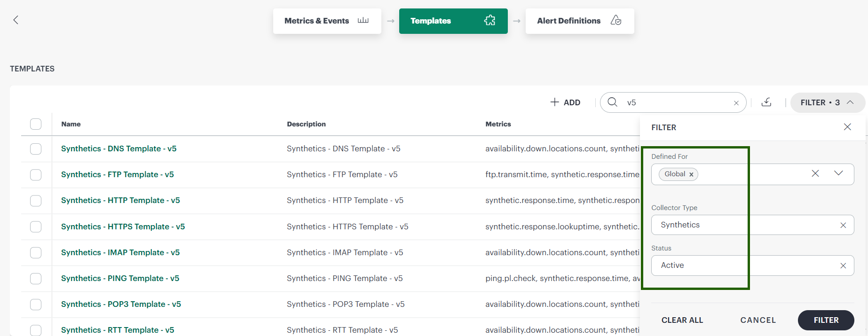This screenshot has width=868, height=336.
Task: Open the Synthetics - DNS Template - v5 link
Action: coord(119,148)
